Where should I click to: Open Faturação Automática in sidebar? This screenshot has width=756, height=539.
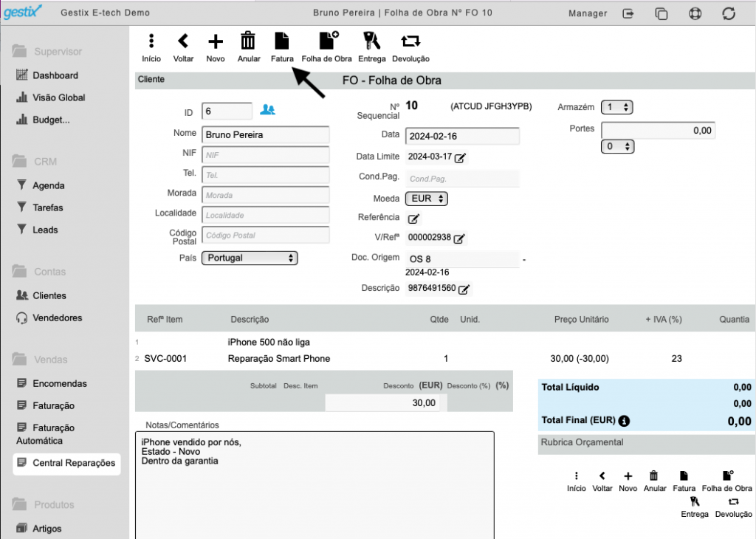pyautogui.click(x=46, y=434)
